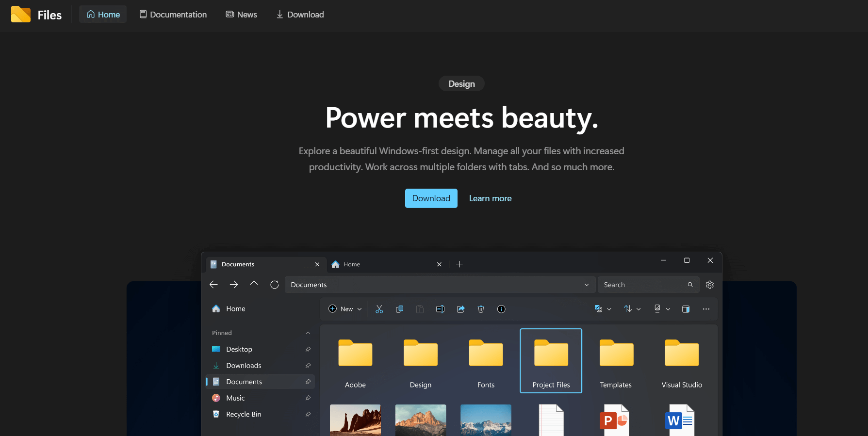Switch to the Home tab in window
This screenshot has height=436, width=868.
[x=383, y=264]
